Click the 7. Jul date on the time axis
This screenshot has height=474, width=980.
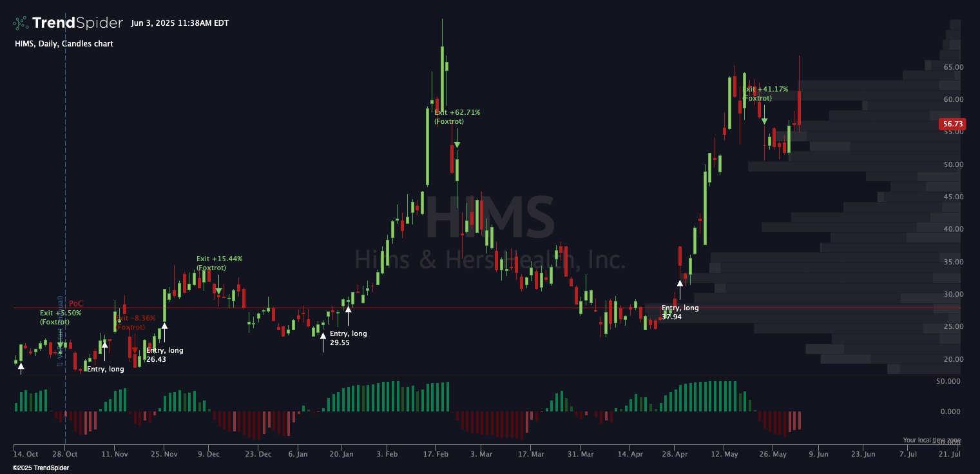coord(908,454)
